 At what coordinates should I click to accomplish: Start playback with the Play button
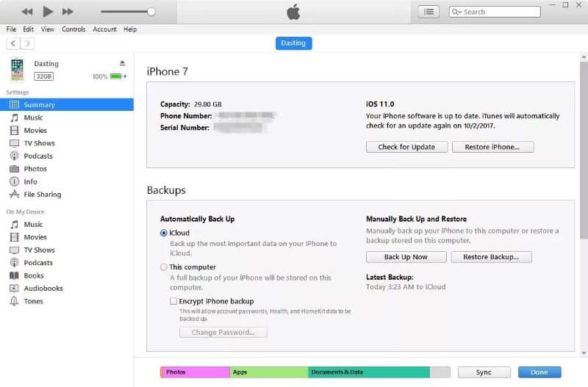(48, 12)
